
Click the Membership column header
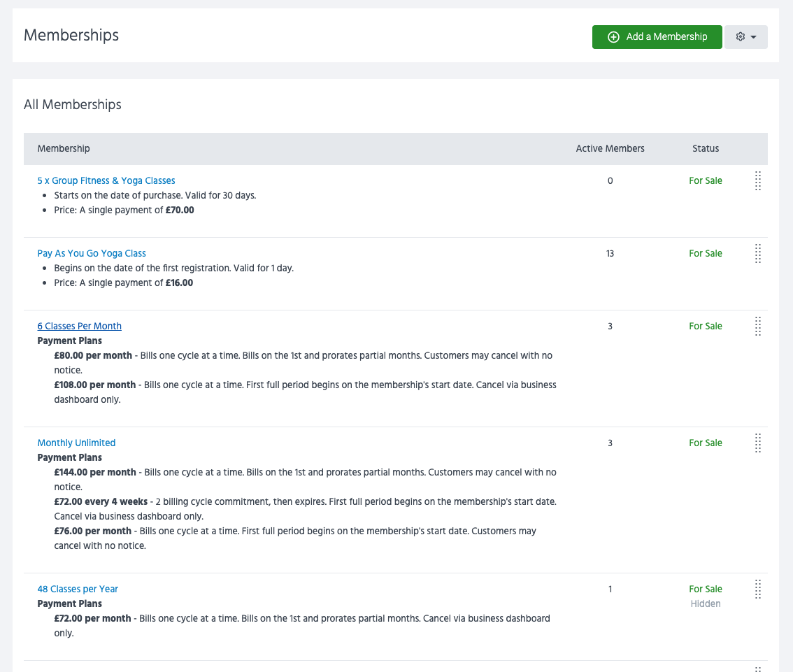[64, 148]
